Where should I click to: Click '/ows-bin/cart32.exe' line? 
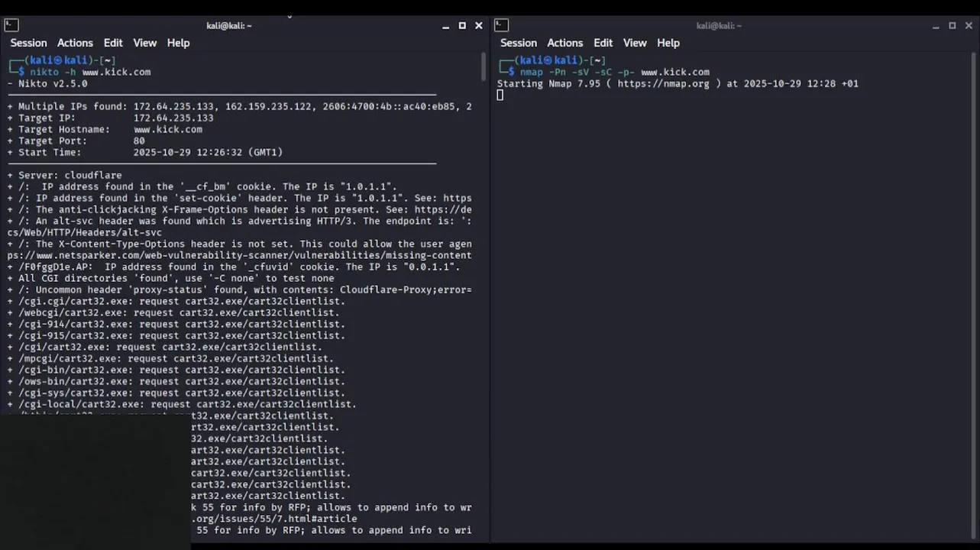coord(176,381)
